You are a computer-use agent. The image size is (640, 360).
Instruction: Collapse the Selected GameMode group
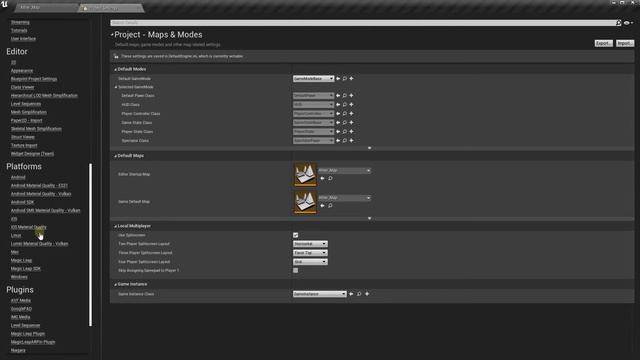pos(116,87)
